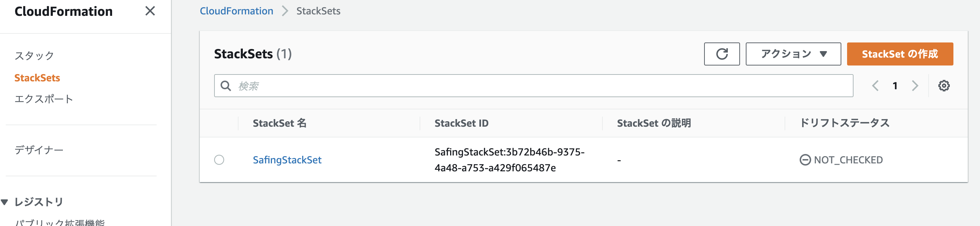Click the NOT_CHECKED drift status icon
The height and width of the screenshot is (226, 980).
point(805,160)
